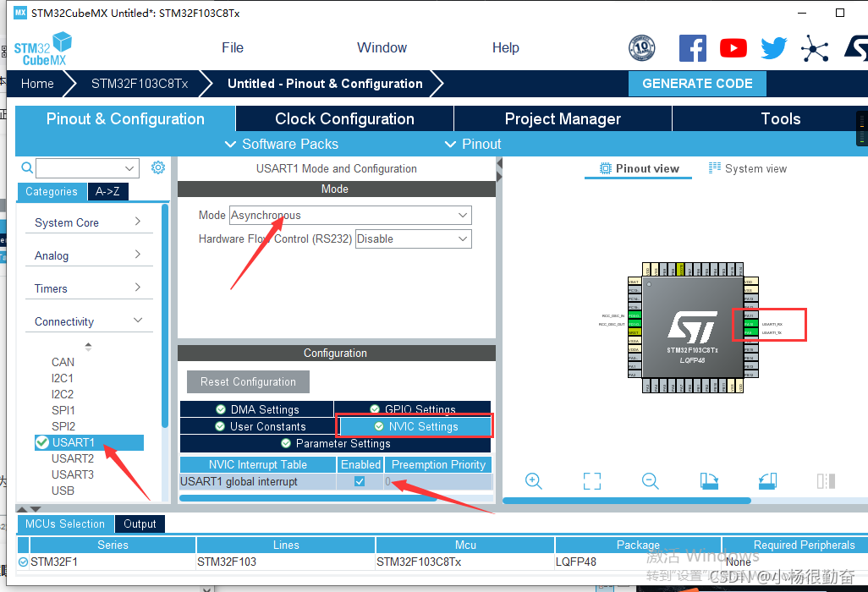The width and height of the screenshot is (868, 592).
Task: Open the Software Packs dropdown
Action: (282, 144)
